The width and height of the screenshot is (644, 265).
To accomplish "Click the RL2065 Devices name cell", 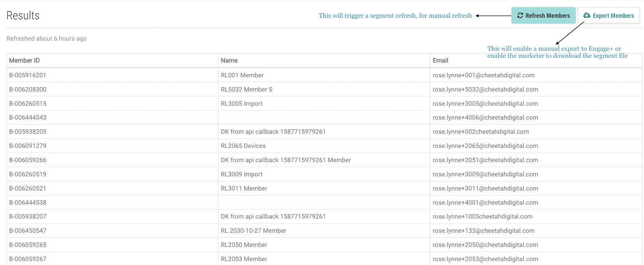I will point(243,146).
